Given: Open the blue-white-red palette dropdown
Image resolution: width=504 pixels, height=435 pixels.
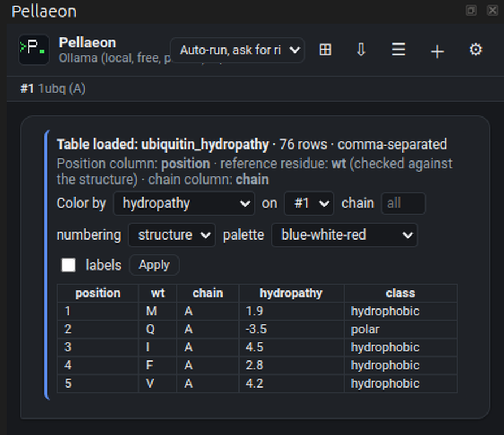Looking at the screenshot, I should click(345, 235).
